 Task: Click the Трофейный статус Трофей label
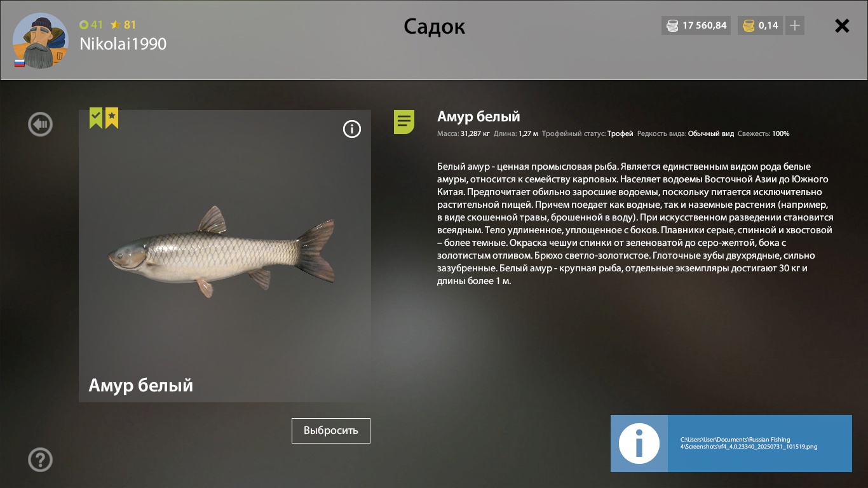[x=587, y=134]
